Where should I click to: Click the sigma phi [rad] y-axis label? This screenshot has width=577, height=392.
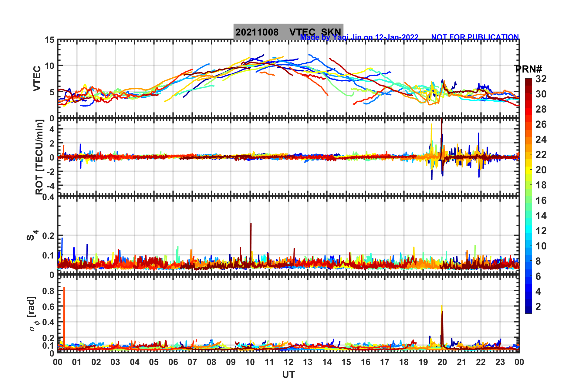32,314
